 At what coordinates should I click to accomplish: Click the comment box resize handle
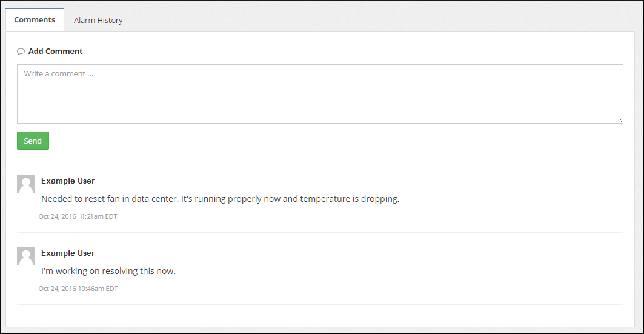620,120
